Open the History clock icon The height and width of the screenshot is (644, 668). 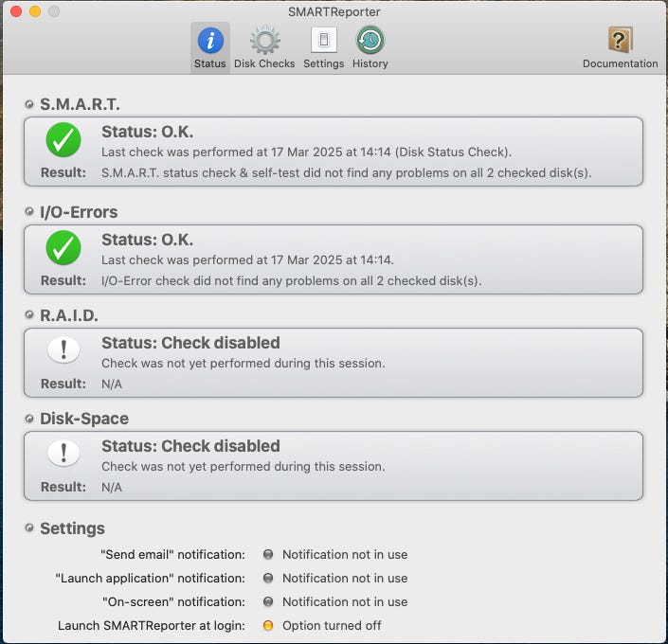370,40
